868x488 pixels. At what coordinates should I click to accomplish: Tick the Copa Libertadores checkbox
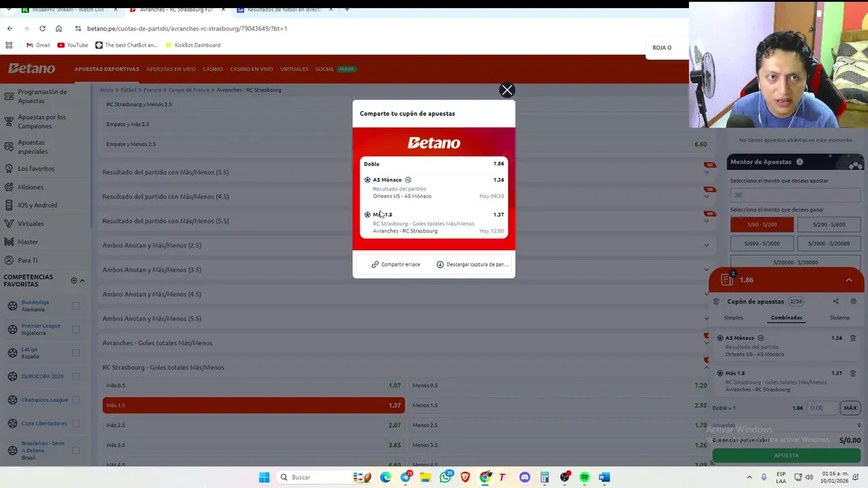(x=76, y=423)
